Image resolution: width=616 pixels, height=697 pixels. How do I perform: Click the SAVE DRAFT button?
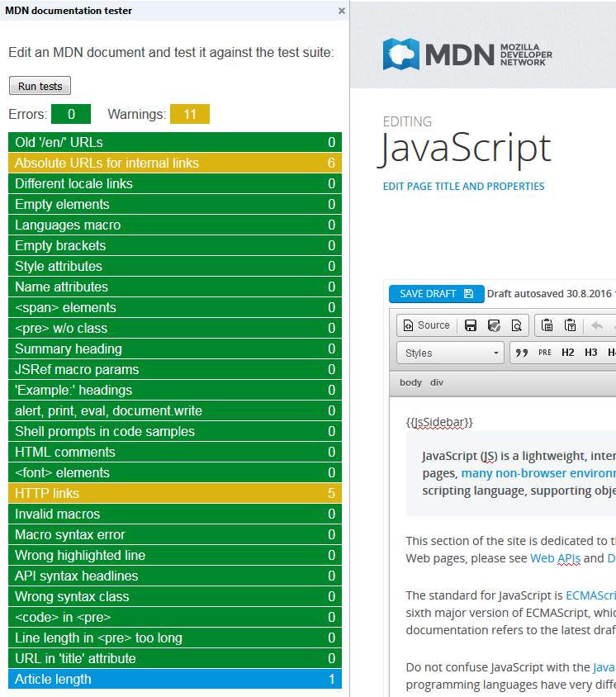[x=437, y=294]
